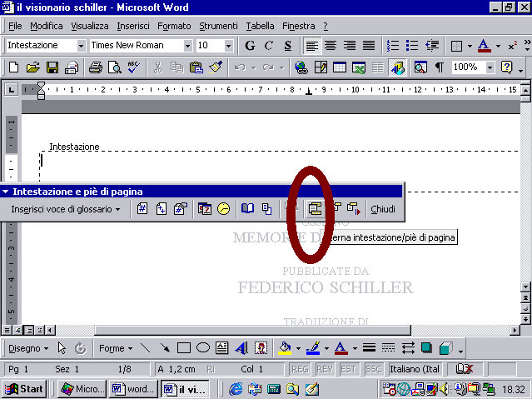Toggle paragraph marks (¶) display
The image size is (532, 399).
click(440, 67)
